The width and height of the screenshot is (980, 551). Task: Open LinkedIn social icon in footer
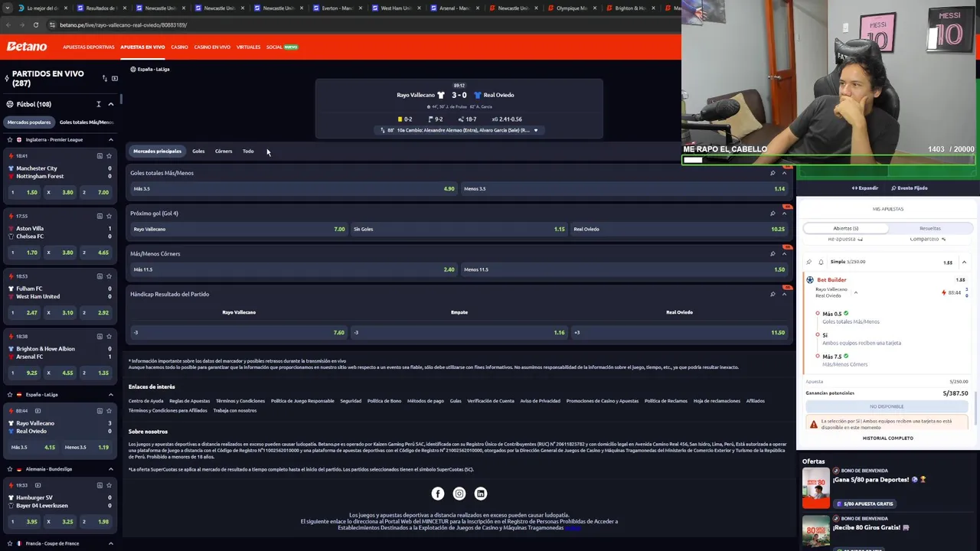click(x=480, y=494)
